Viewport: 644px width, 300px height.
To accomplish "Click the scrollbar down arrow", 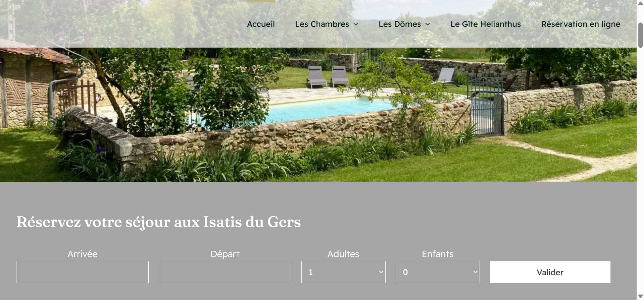I will [640, 296].
